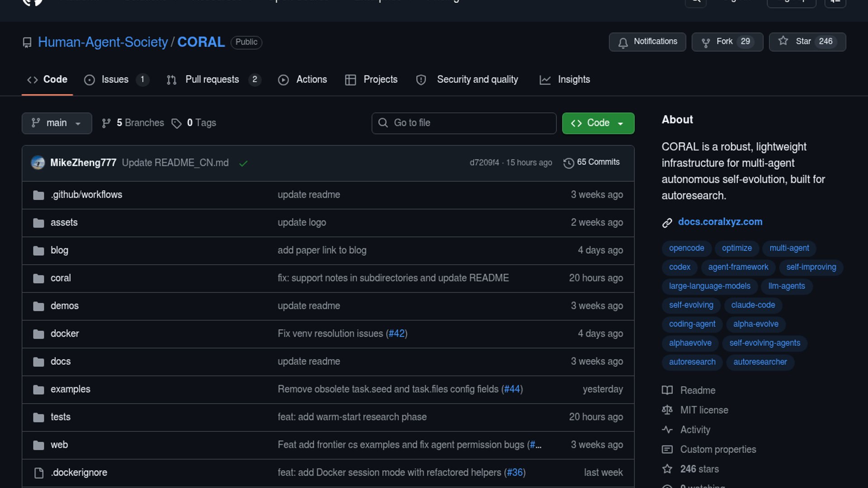Open MikeZheng777's avatar profile
The image size is (868, 488).
pos(38,163)
